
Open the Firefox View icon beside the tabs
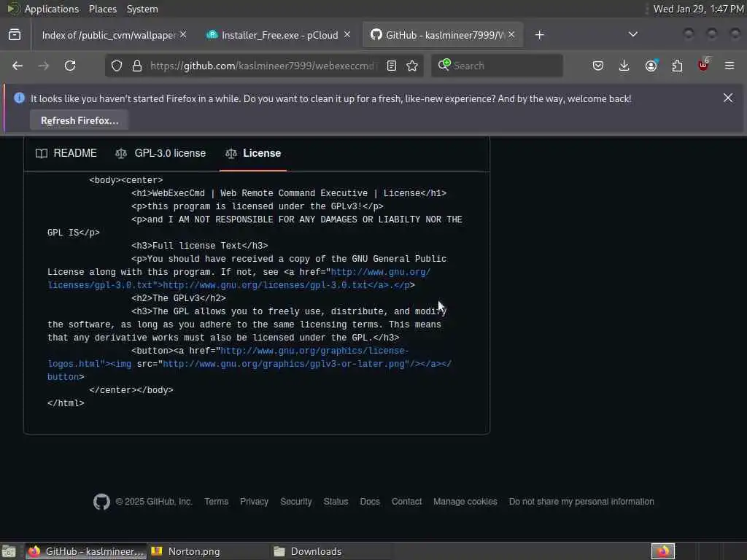pos(15,35)
